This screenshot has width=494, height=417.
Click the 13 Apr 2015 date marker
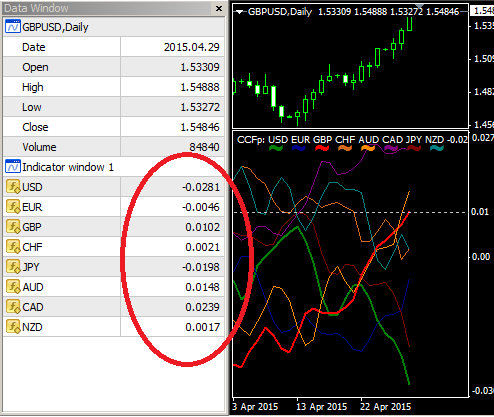[321, 407]
